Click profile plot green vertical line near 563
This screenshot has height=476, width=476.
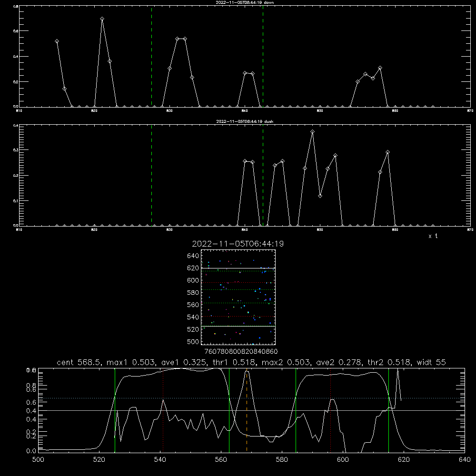pyautogui.click(x=229, y=410)
